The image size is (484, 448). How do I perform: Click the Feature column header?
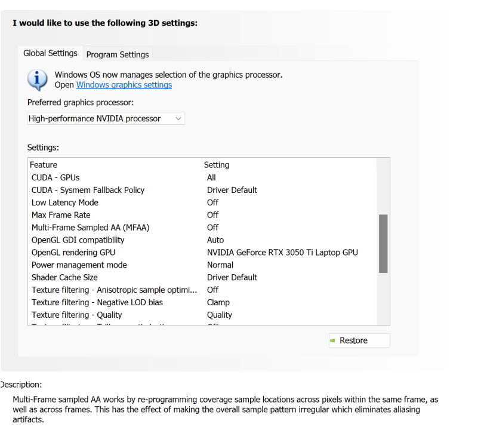tap(44, 165)
